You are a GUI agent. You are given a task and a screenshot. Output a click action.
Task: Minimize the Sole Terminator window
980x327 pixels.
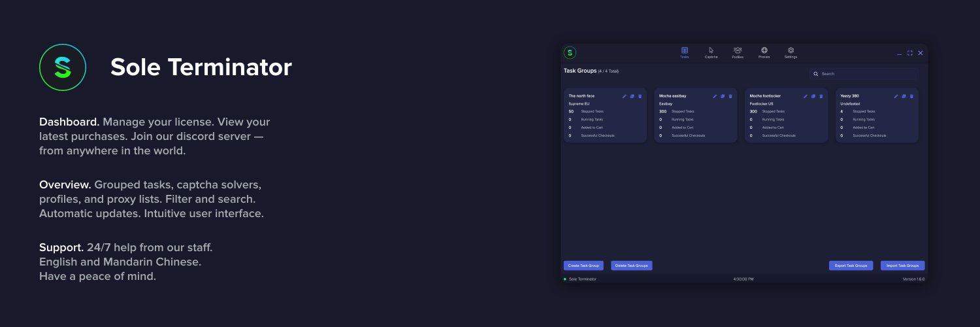click(900, 53)
